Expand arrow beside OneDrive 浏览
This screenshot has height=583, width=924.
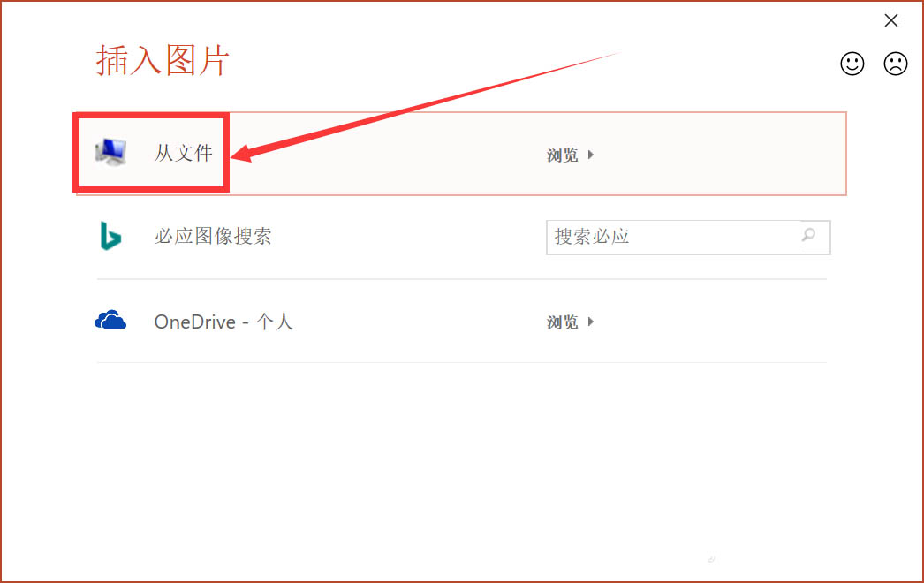(x=590, y=322)
